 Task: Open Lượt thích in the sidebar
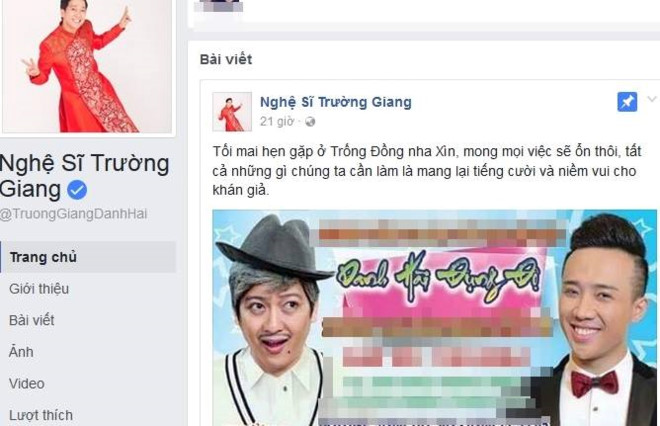click(x=41, y=415)
